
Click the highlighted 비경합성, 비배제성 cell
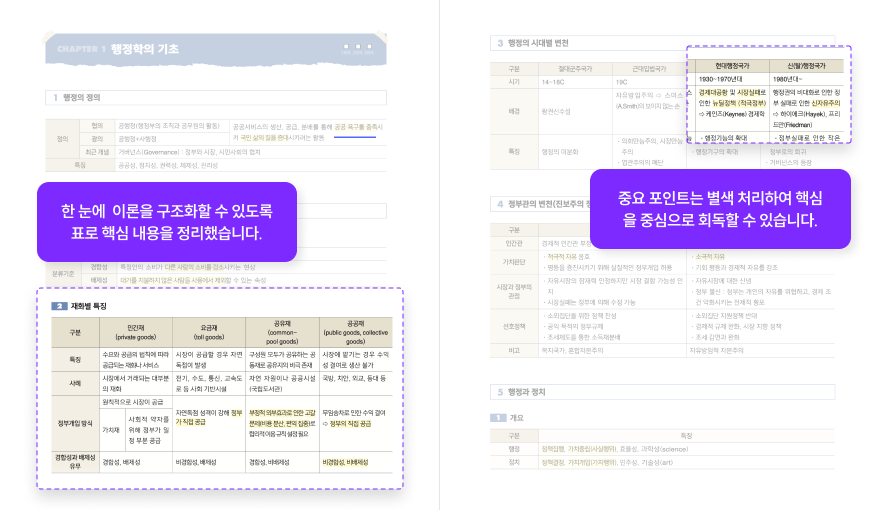(x=346, y=463)
